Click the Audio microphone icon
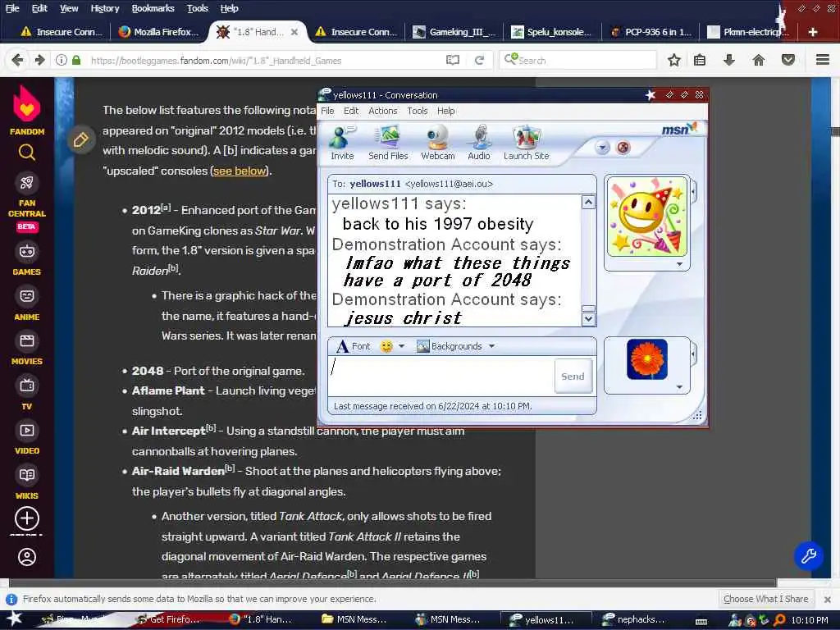 pos(478,143)
